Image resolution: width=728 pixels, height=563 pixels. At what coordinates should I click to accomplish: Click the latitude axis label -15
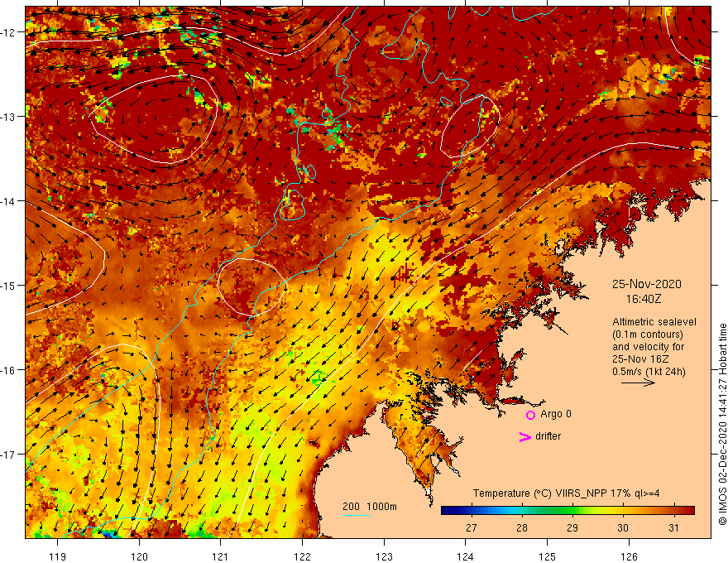pos(8,285)
